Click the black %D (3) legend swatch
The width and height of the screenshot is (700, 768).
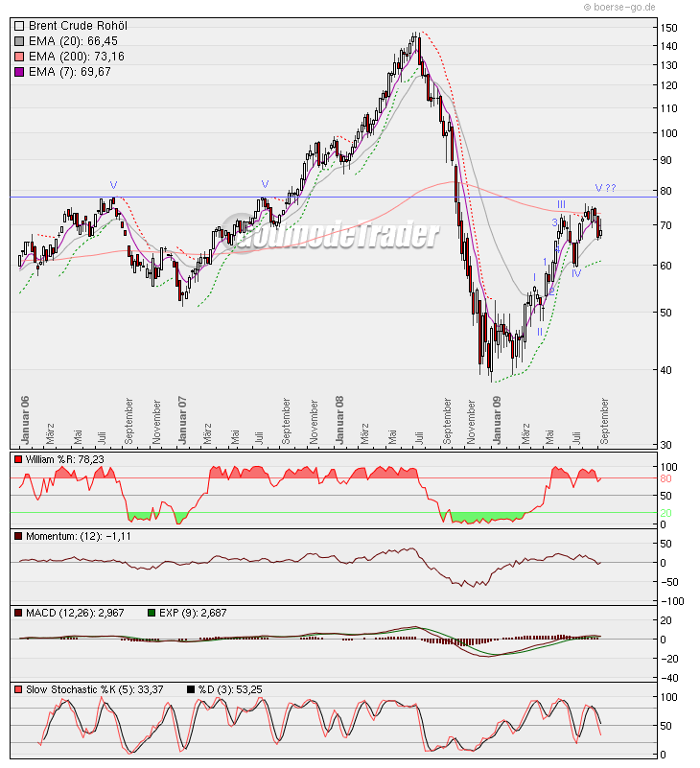[191, 689]
